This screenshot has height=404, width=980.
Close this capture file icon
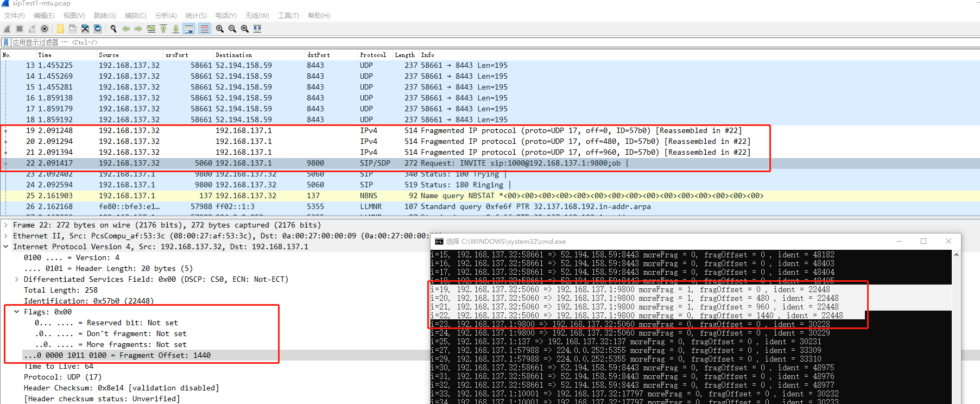tap(85, 29)
